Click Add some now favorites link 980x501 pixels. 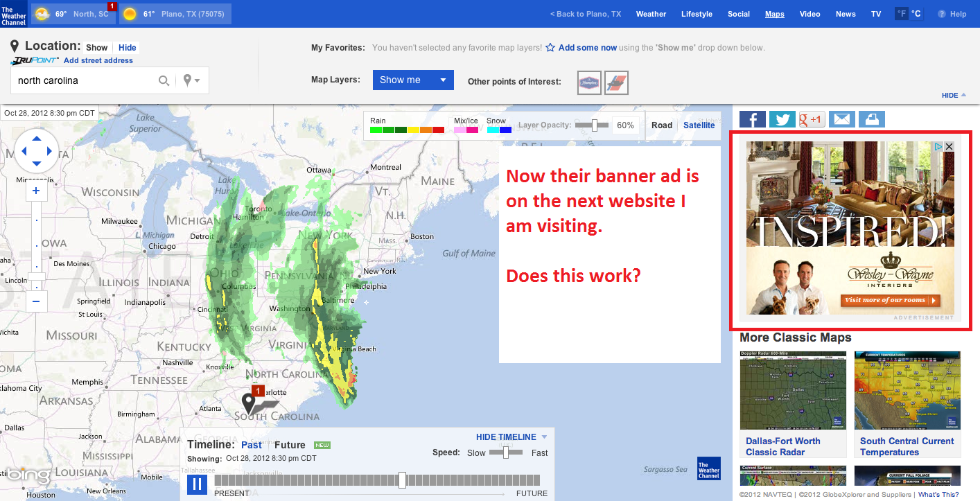(x=588, y=48)
